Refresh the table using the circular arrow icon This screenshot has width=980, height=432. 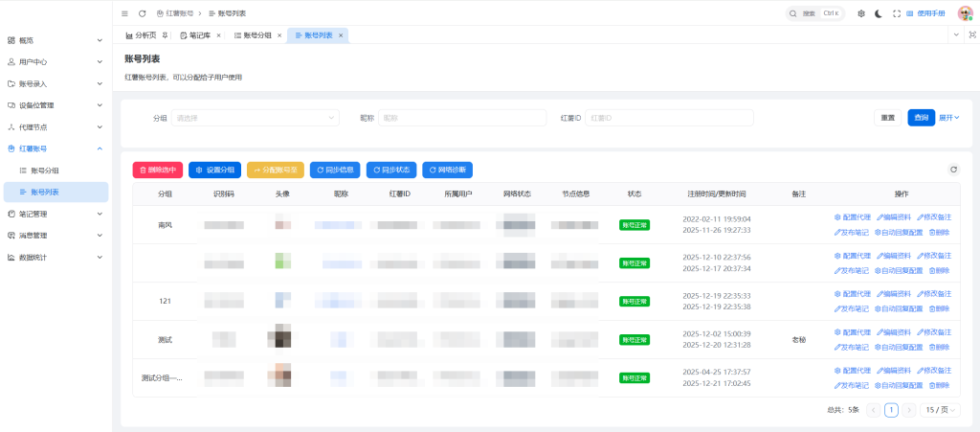pos(953,170)
